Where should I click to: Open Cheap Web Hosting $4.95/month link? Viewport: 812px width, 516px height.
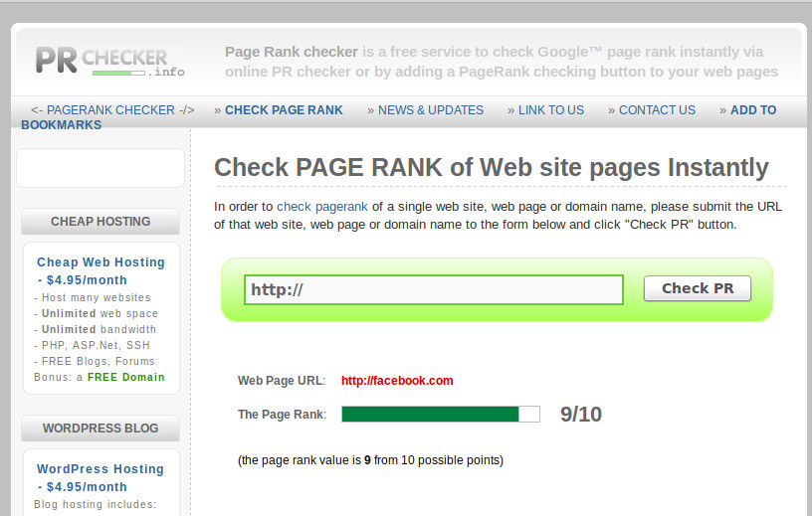101,270
